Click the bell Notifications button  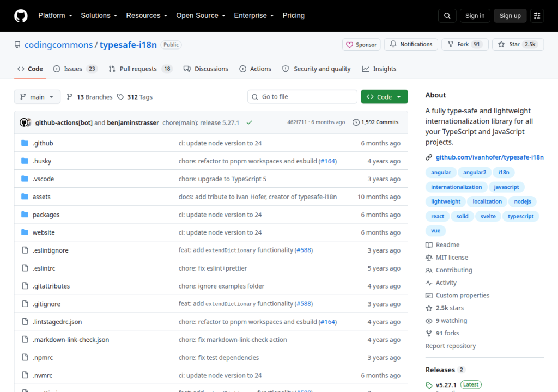411,44
